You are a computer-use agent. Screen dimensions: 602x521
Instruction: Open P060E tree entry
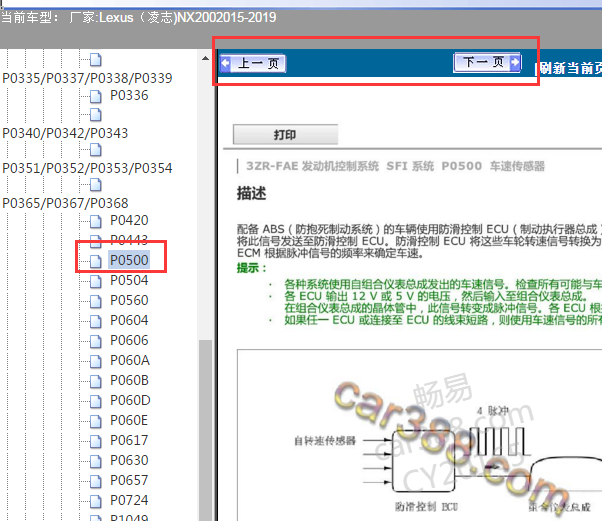[x=129, y=420]
